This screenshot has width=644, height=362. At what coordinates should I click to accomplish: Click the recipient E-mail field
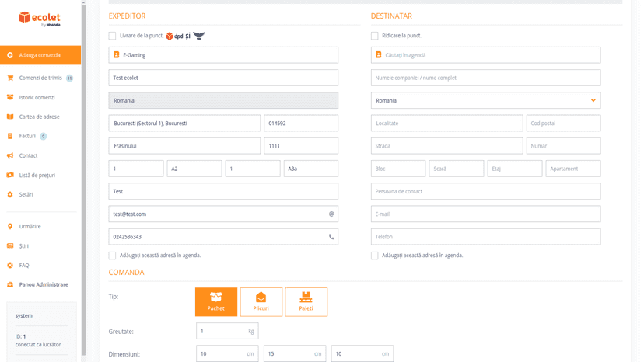pos(485,214)
